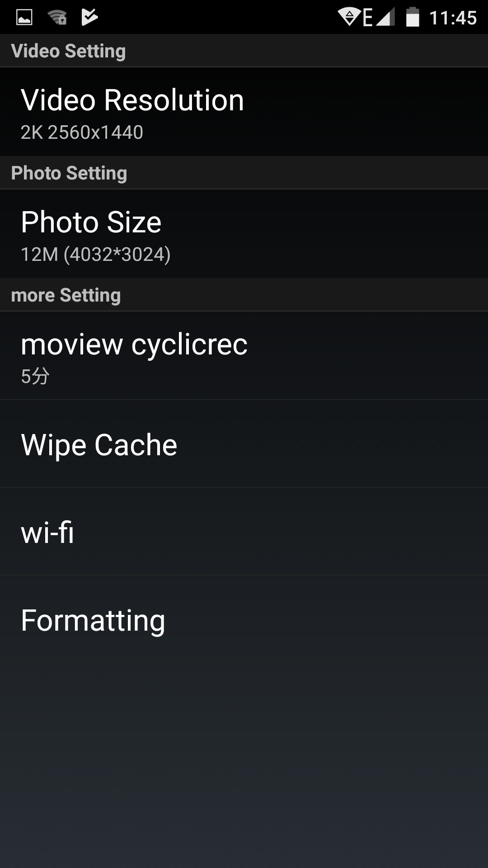
Task: Tap the 2K 2560x1440 resolution value
Action: click(82, 132)
